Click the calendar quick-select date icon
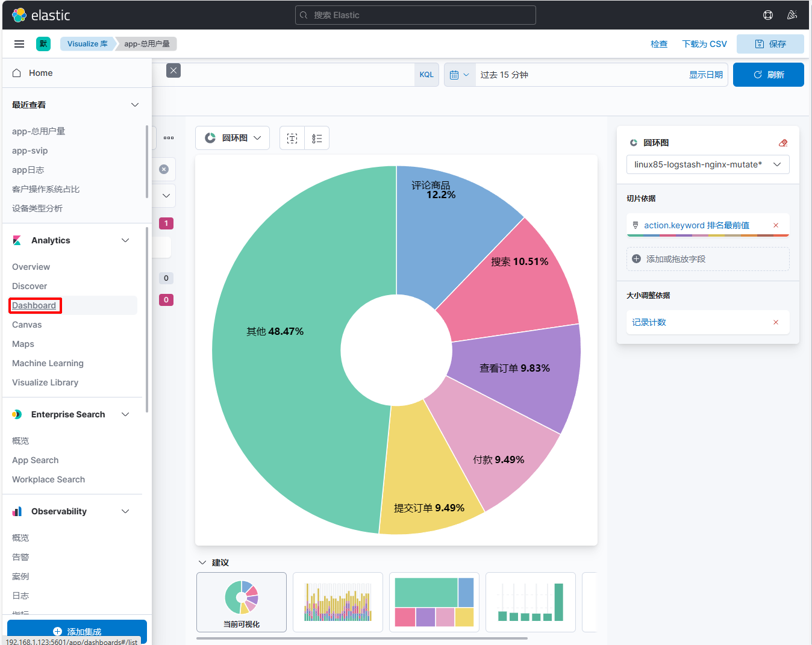This screenshot has width=812, height=645. point(459,75)
